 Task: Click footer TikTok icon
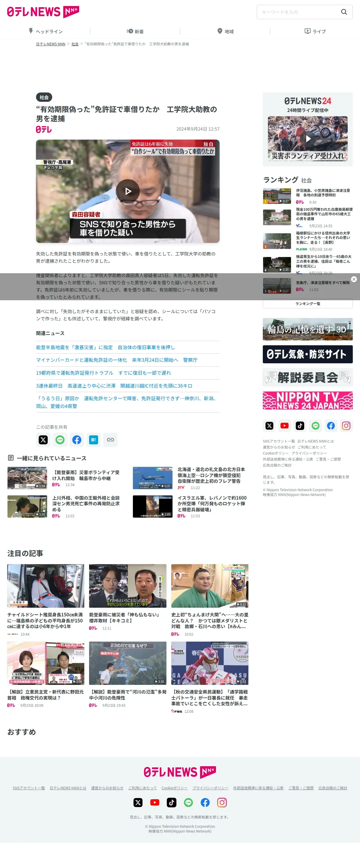(x=171, y=802)
